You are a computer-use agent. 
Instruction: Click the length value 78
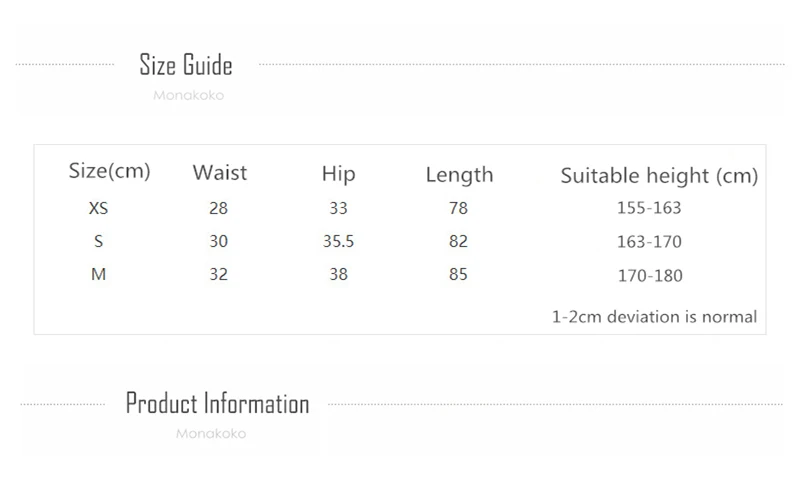coord(458,208)
